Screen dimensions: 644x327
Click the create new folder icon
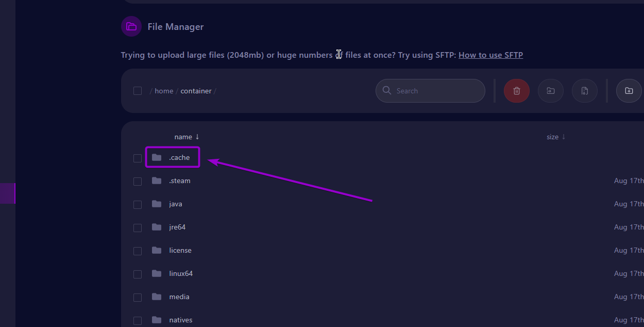(629, 91)
